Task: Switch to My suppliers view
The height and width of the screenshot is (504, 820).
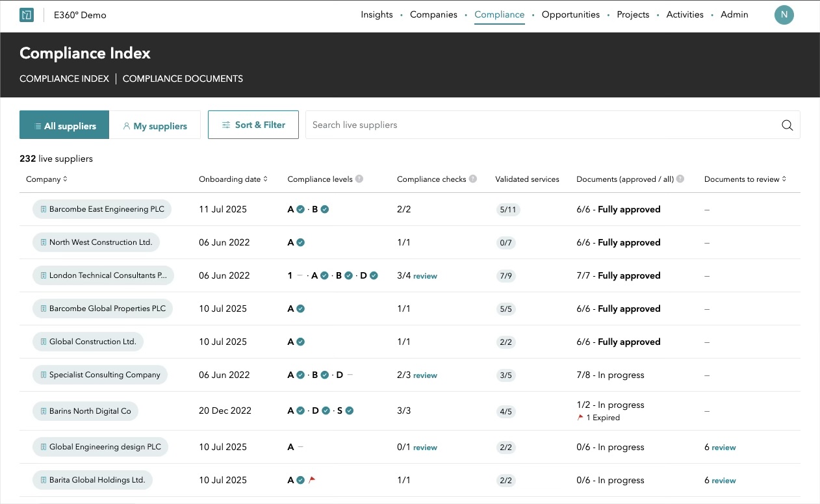Action: [x=155, y=125]
